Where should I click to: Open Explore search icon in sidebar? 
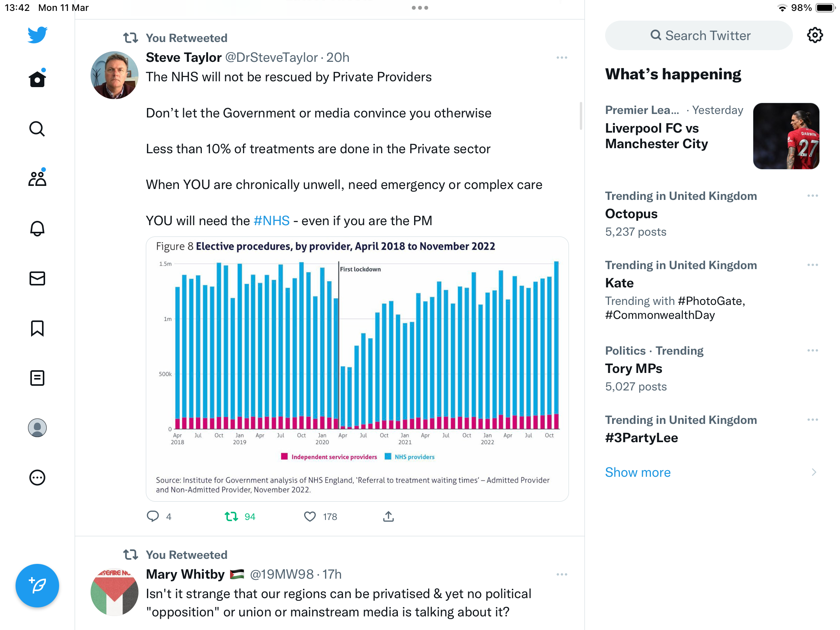pos(37,129)
